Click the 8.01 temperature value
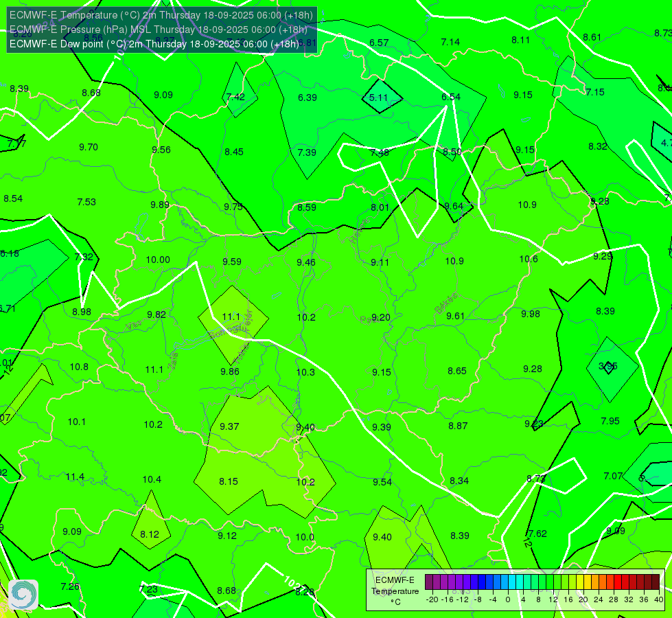672x618 pixels. tap(380, 207)
